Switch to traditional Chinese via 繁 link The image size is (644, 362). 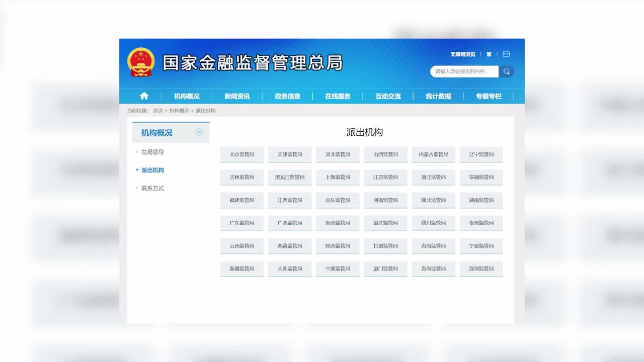tap(489, 54)
